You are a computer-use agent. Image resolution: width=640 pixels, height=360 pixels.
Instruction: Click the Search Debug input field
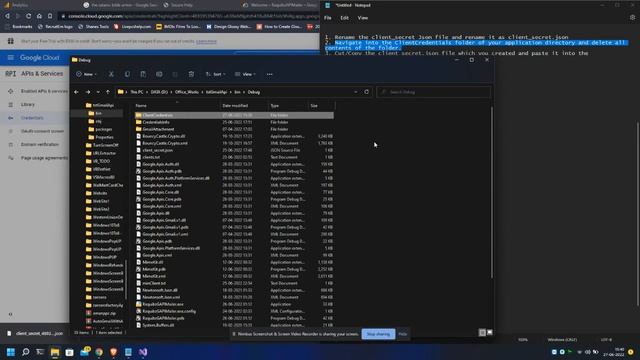433,92
